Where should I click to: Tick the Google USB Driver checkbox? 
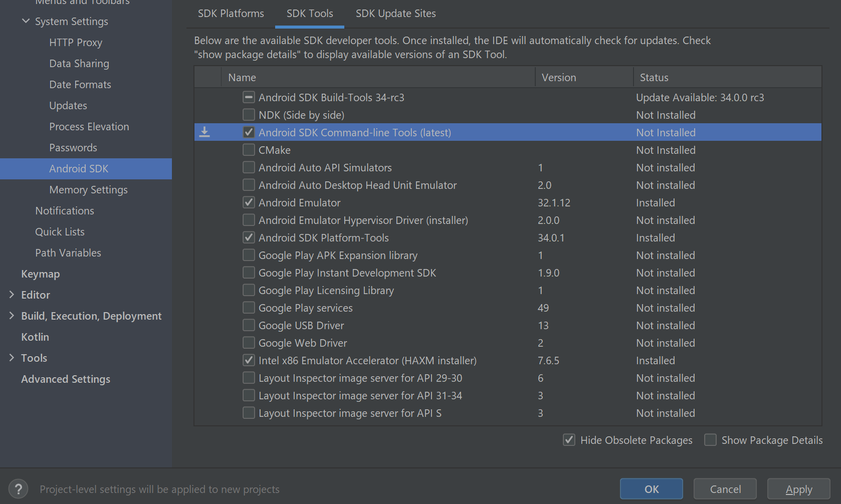(249, 325)
